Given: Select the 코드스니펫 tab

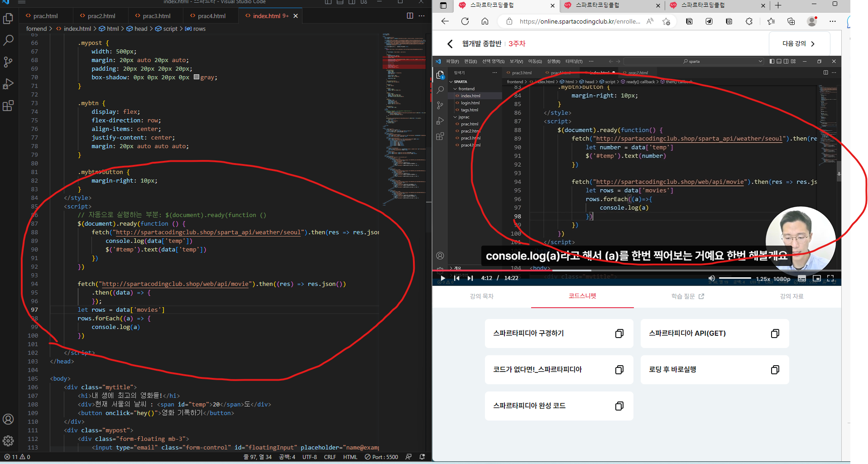Looking at the screenshot, I should point(582,296).
